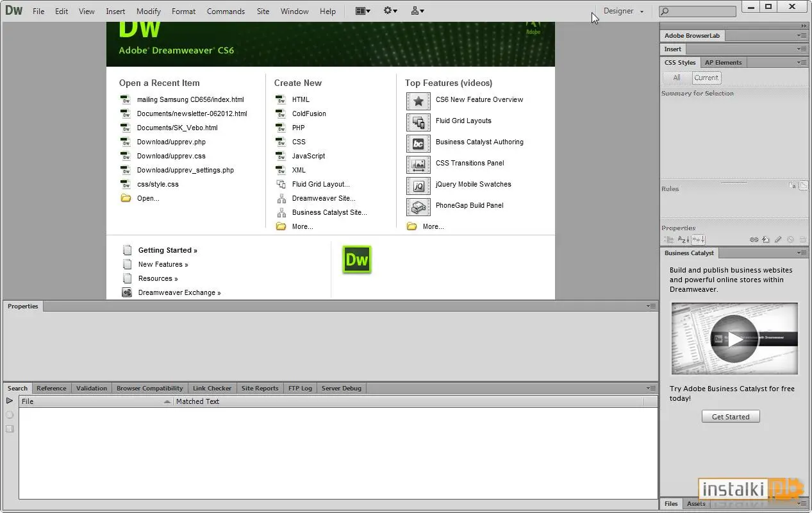Screen dimensions: 812x513
Task: Expand the Insert panel
Action: [x=673, y=49]
